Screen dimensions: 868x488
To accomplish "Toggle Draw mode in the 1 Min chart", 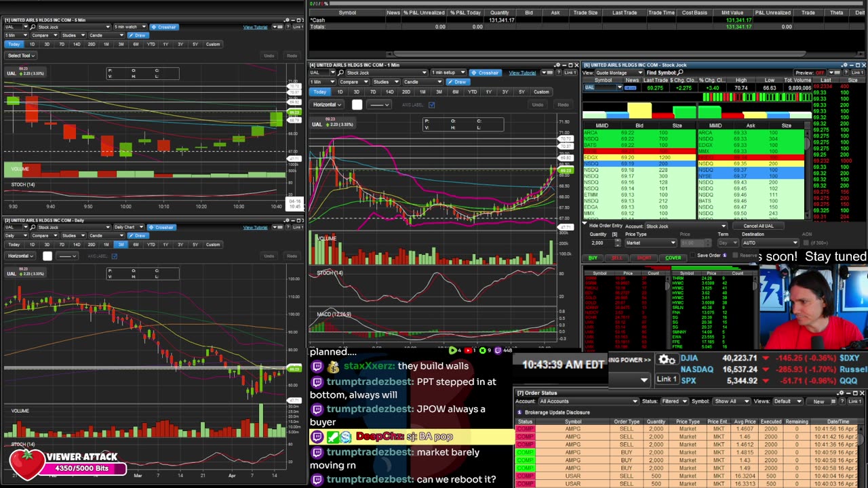I will [457, 82].
